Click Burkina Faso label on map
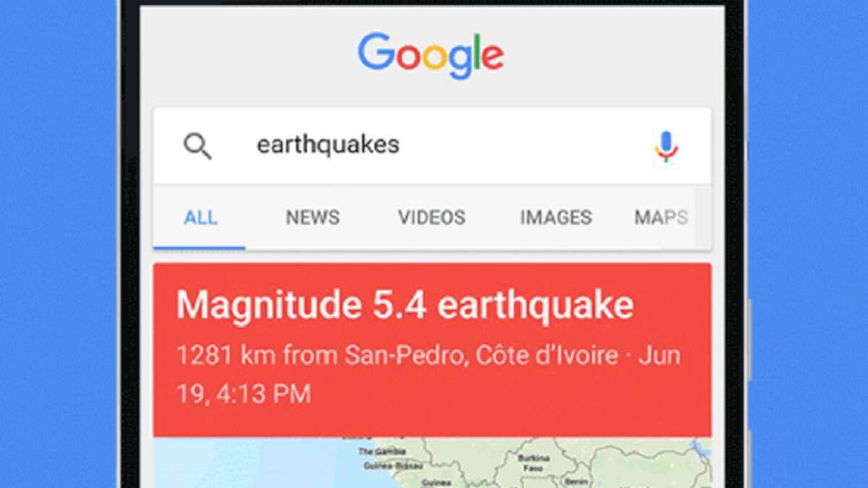The image size is (868, 488). point(534,463)
